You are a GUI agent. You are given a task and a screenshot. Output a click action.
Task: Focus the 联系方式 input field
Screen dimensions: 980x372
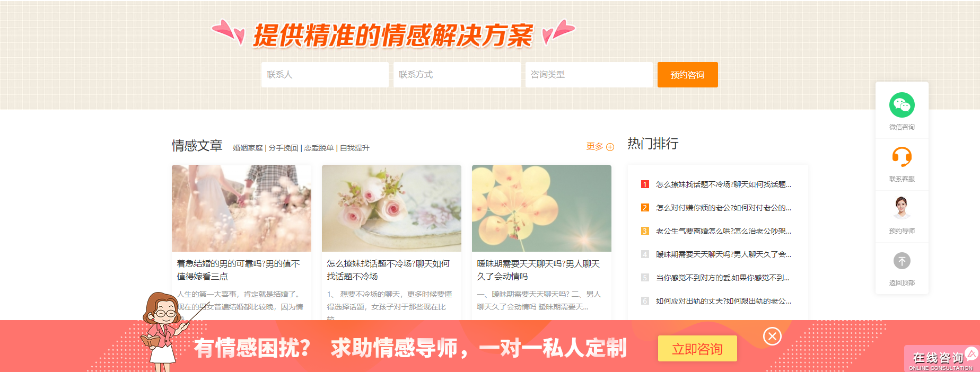pyautogui.click(x=457, y=75)
